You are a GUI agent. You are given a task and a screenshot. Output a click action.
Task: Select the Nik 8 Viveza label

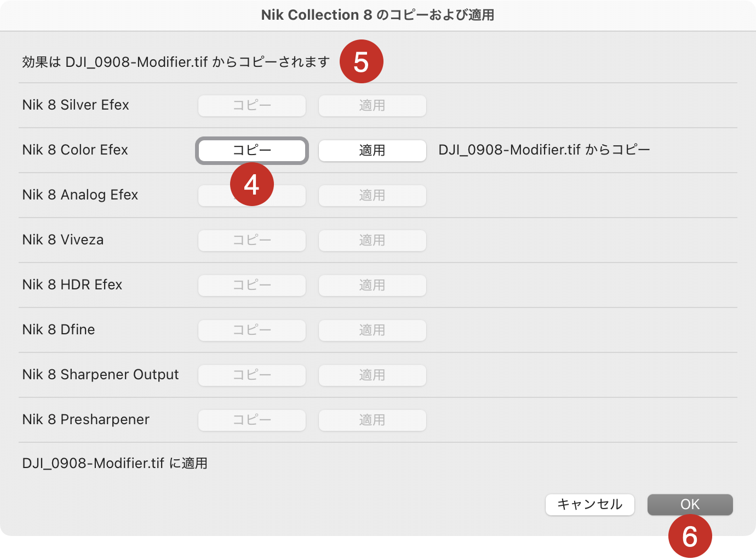[63, 239]
